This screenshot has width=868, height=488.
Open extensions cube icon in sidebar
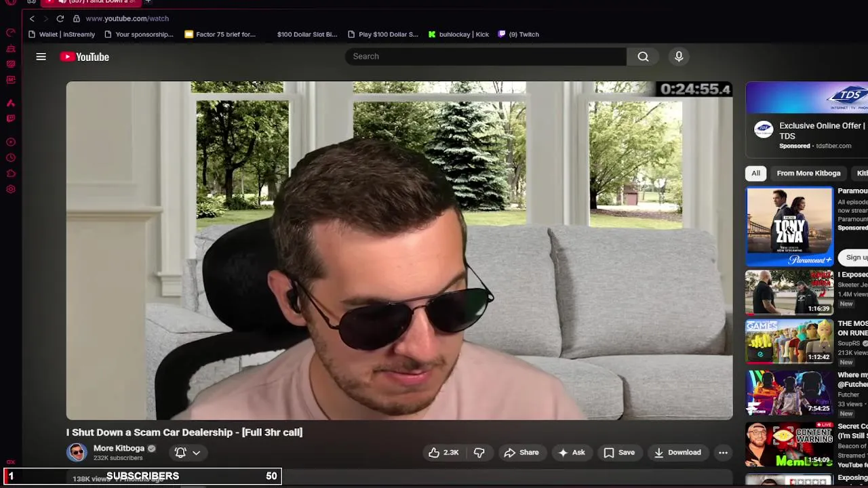[11, 174]
